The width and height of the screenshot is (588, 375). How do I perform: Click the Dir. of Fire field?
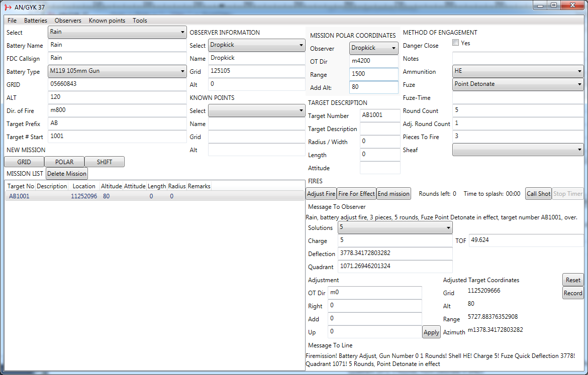(117, 110)
